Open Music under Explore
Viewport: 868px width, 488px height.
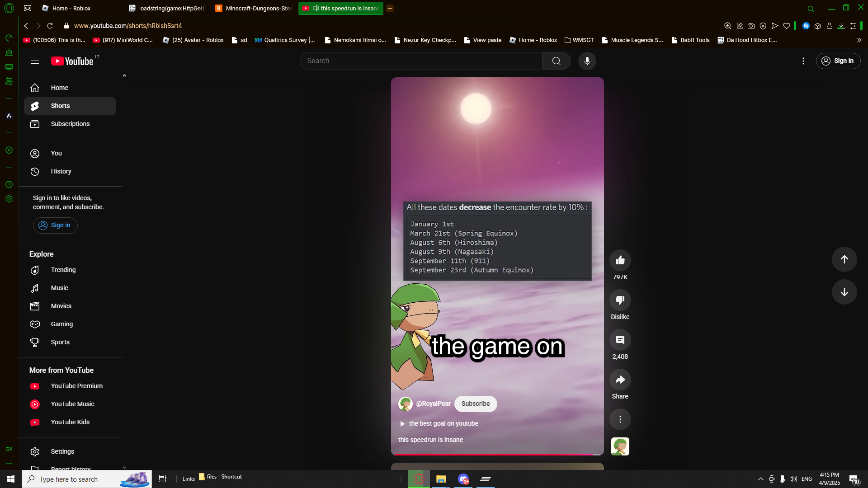pos(70,288)
